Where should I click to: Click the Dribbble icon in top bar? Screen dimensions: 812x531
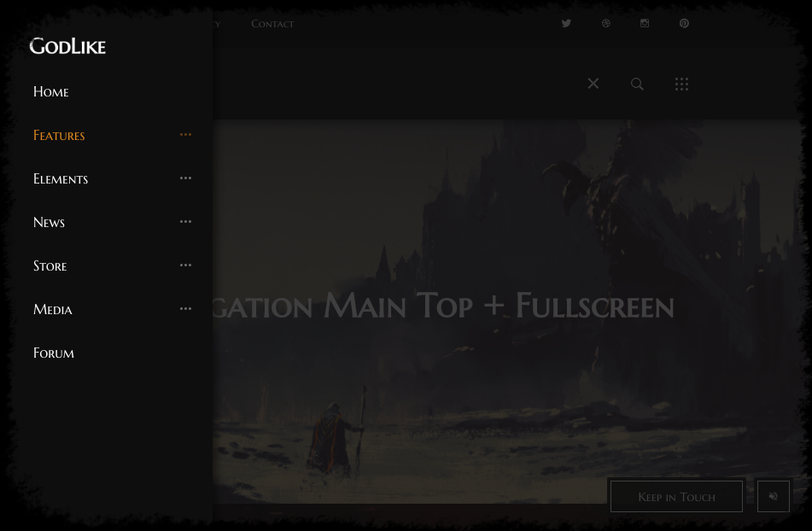(x=606, y=24)
